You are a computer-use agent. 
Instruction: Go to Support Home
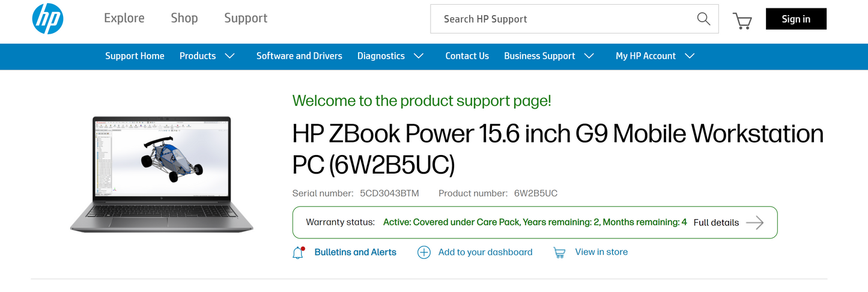pos(135,56)
